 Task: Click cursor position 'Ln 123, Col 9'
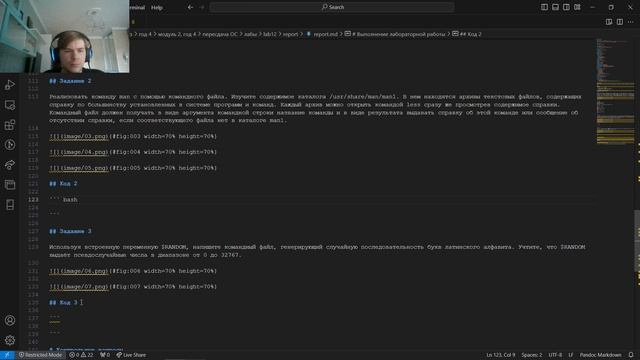pos(501,355)
